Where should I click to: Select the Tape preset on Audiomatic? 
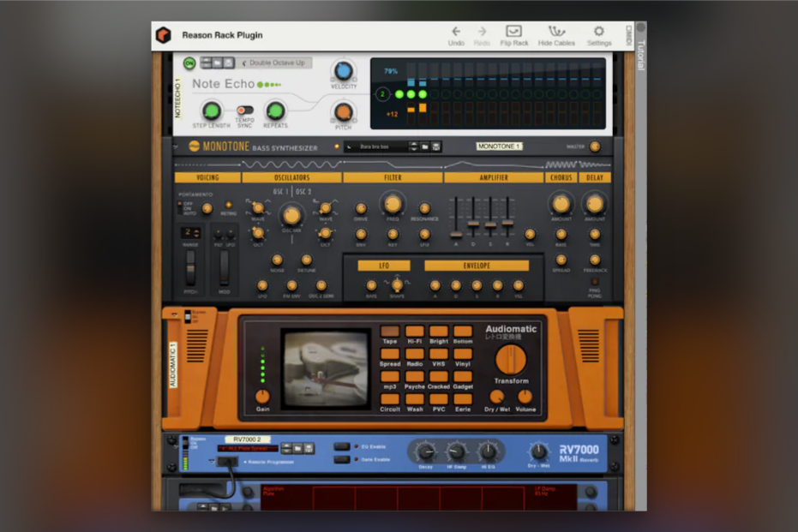390,332
